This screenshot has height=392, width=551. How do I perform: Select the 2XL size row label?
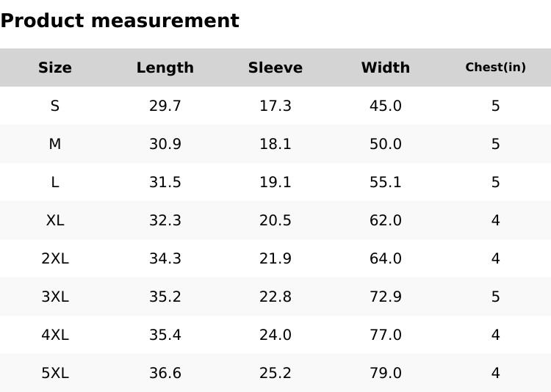(55, 258)
